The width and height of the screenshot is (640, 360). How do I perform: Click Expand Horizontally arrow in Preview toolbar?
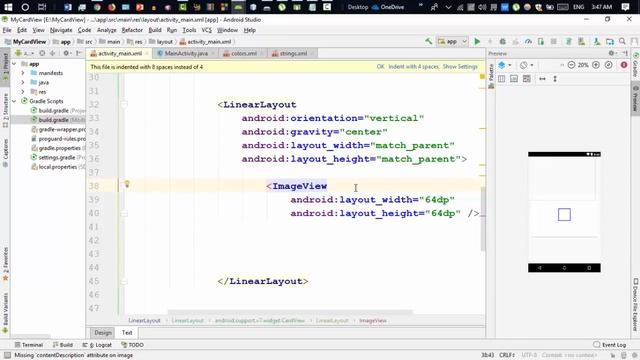click(542, 79)
